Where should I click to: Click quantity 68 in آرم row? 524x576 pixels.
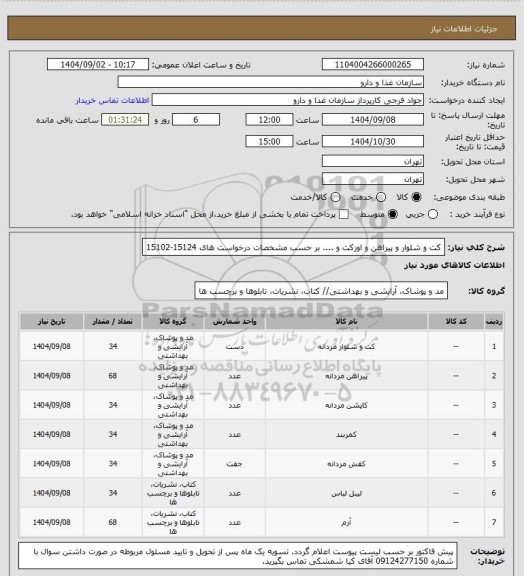click(112, 522)
